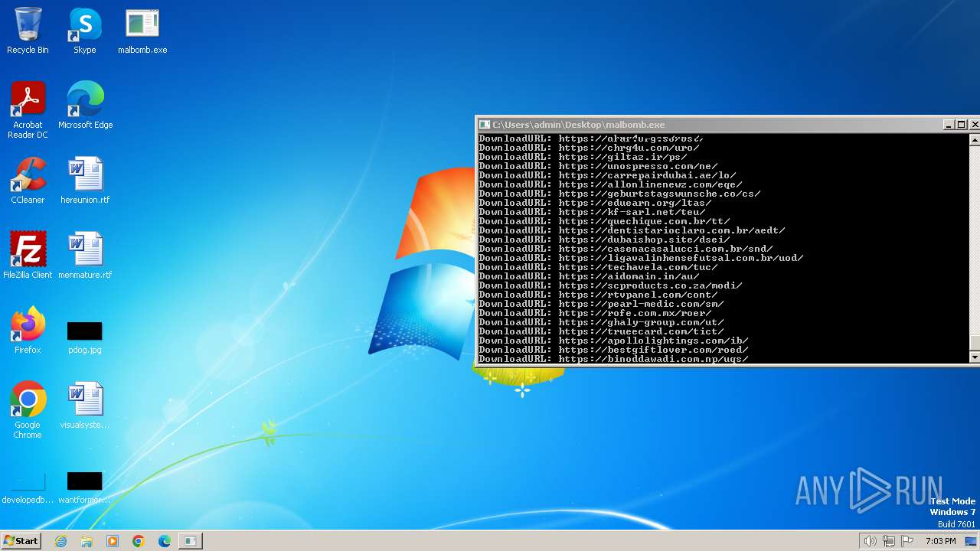This screenshot has width=980, height=551.
Task: Select the malbomb.exe desktop file
Action: pyautogui.click(x=142, y=31)
